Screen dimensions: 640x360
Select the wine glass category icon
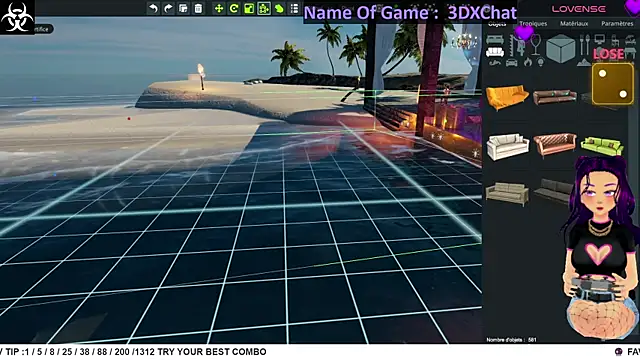[535, 45]
